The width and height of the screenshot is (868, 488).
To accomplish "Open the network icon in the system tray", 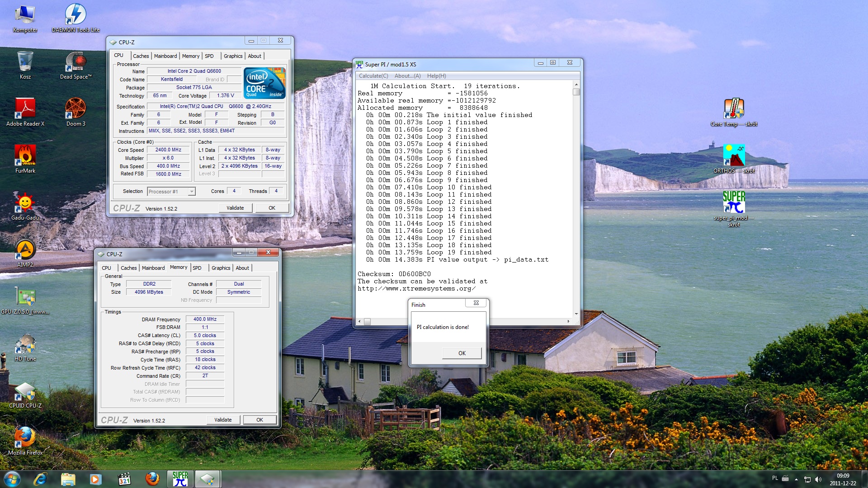I will (x=807, y=479).
